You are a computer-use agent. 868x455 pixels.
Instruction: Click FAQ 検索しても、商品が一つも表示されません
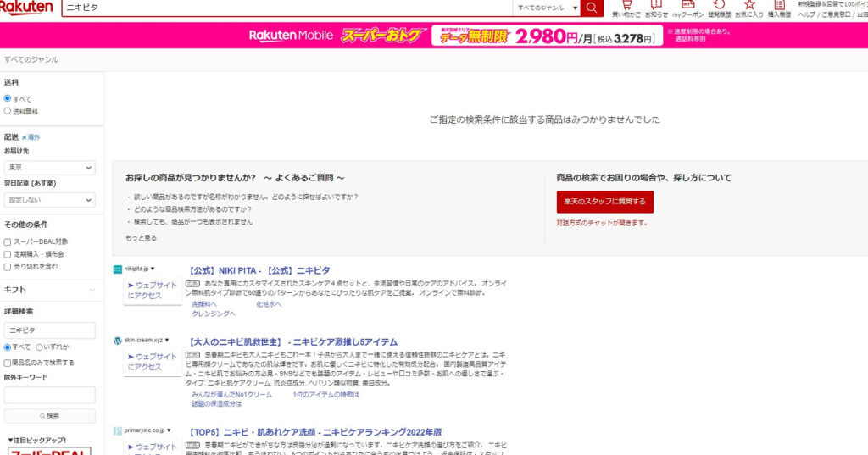pos(192,222)
